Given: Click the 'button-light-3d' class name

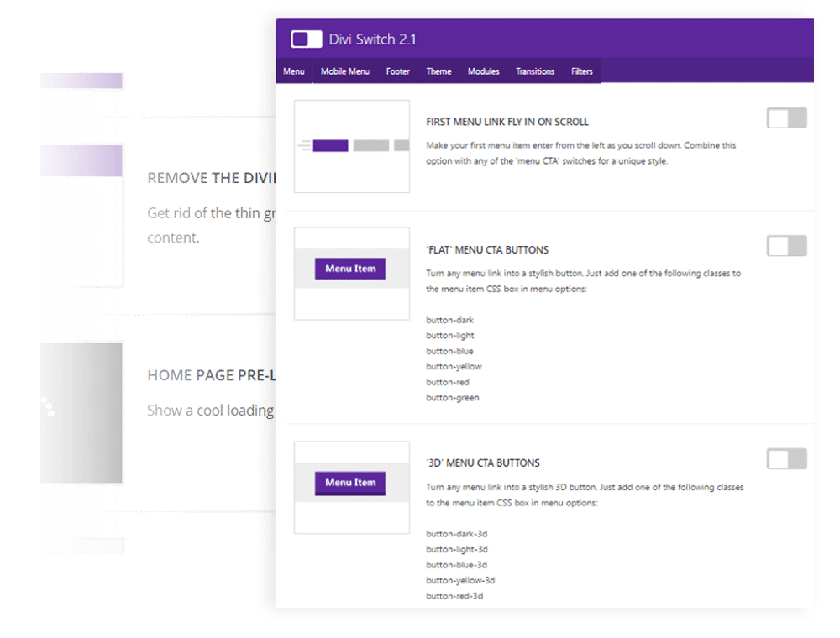Looking at the screenshot, I should coord(457,549).
